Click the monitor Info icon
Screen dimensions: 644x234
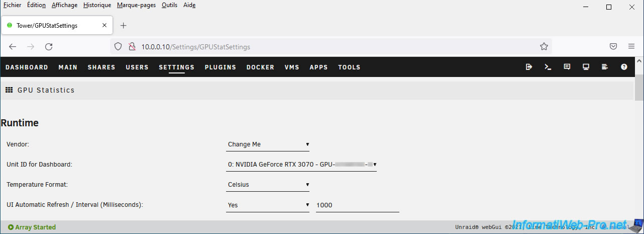pyautogui.click(x=586, y=67)
